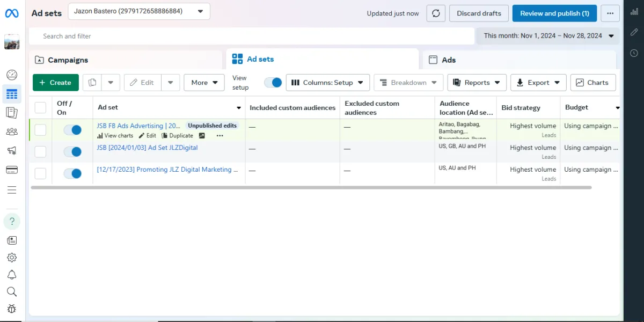The width and height of the screenshot is (644, 322).
Task: Click the Notifications bell icon
Action: click(12, 275)
